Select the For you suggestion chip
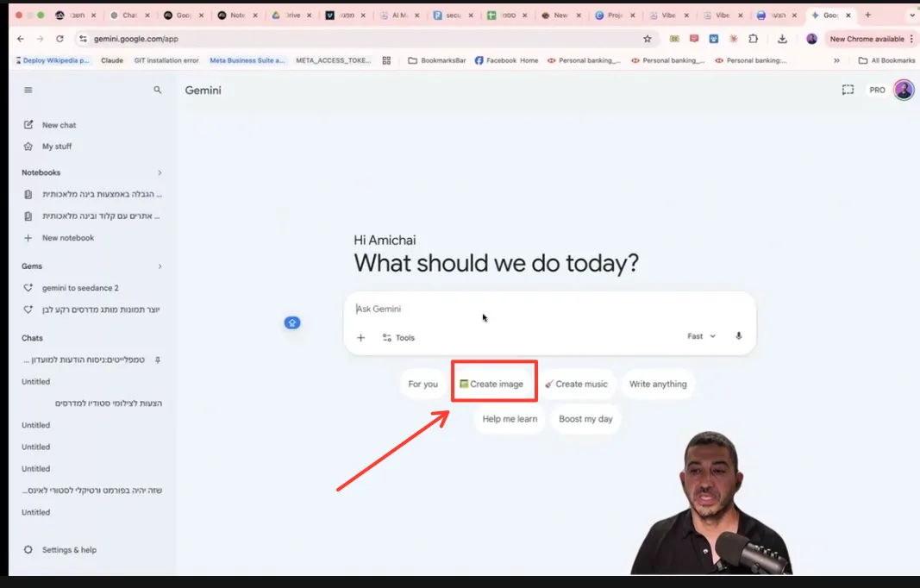Screen dimensions: 920x588 point(423,384)
